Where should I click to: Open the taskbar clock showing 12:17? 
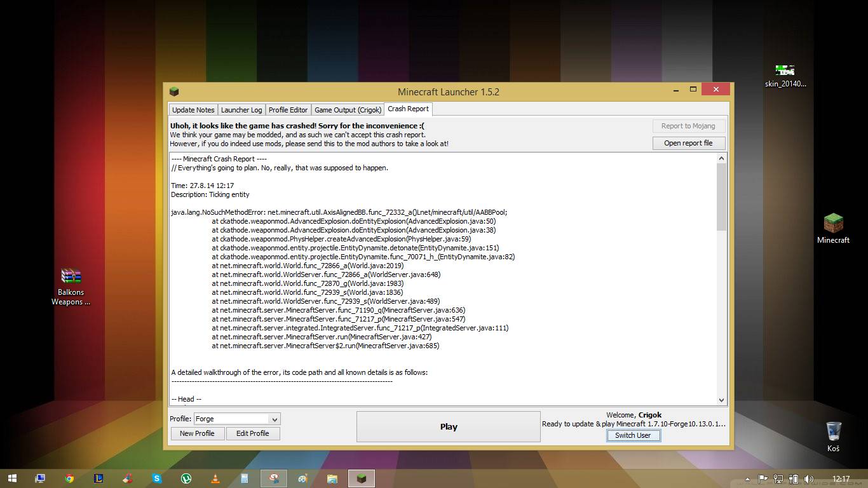coord(841,479)
